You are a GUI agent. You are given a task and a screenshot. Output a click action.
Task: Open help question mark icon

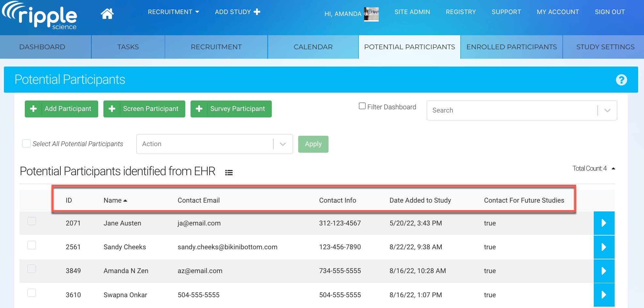coord(621,80)
